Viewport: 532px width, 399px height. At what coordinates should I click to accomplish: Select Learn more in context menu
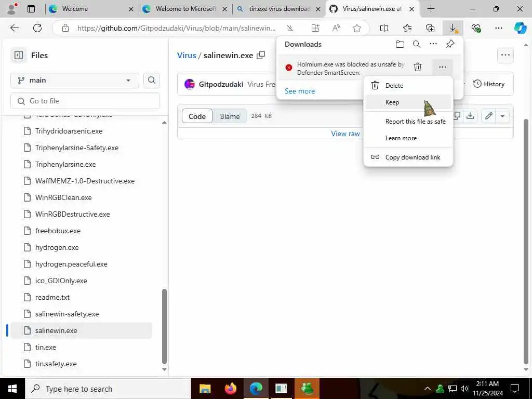pos(408,138)
